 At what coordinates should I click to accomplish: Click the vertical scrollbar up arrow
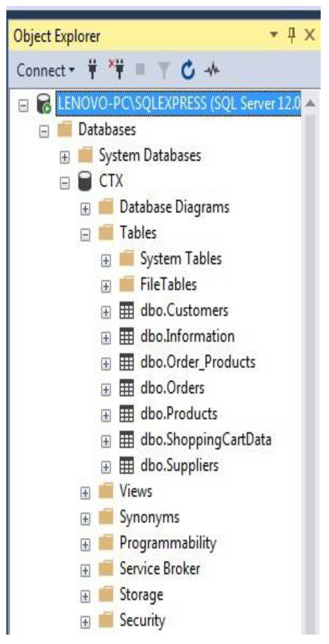pos(310,103)
